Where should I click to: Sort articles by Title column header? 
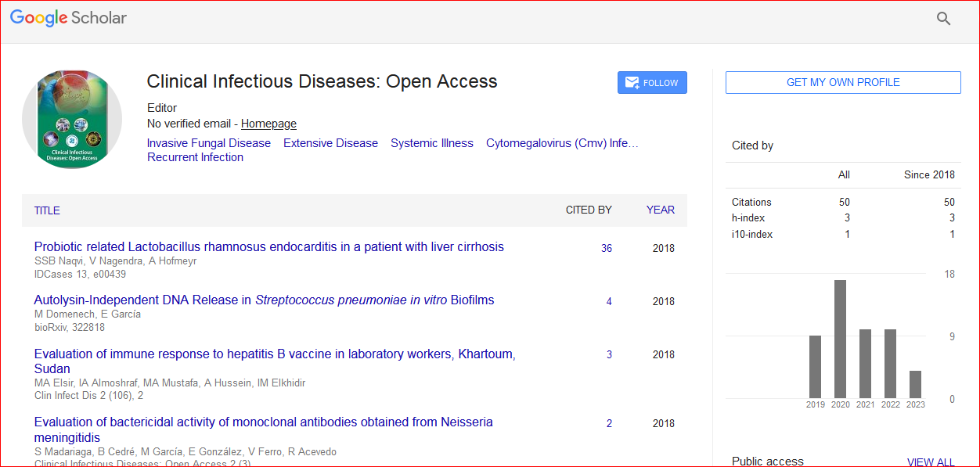click(47, 210)
